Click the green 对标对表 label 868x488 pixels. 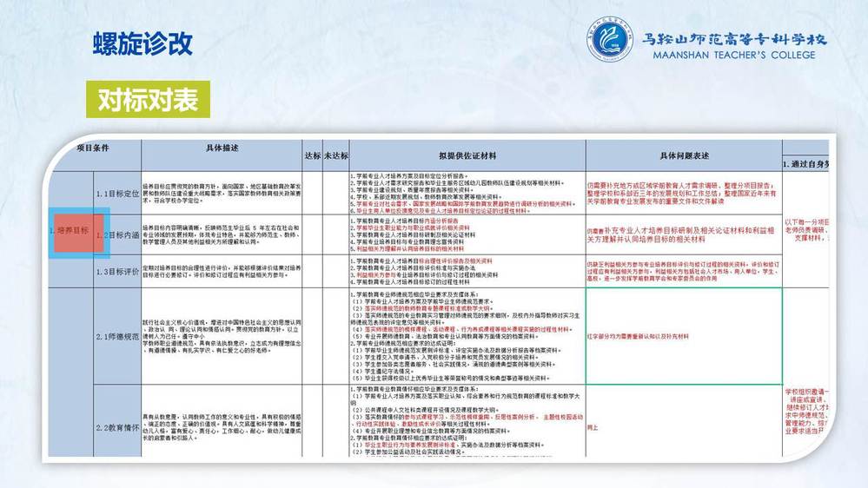pos(148,100)
